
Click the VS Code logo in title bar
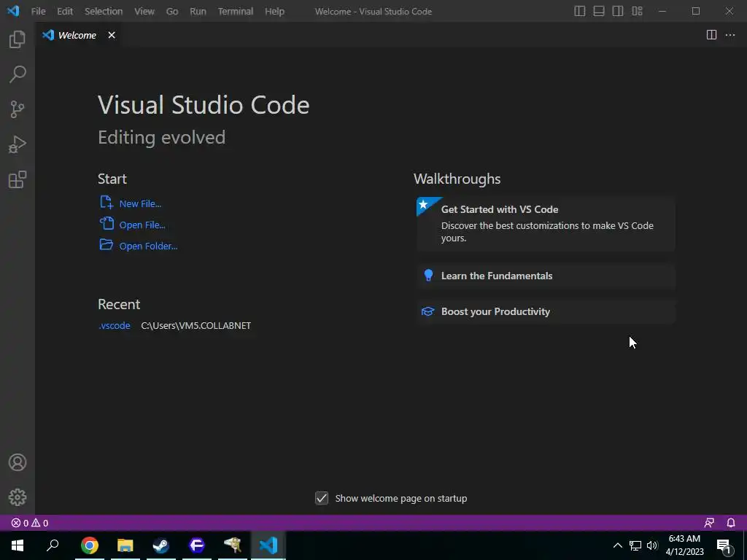[13, 10]
